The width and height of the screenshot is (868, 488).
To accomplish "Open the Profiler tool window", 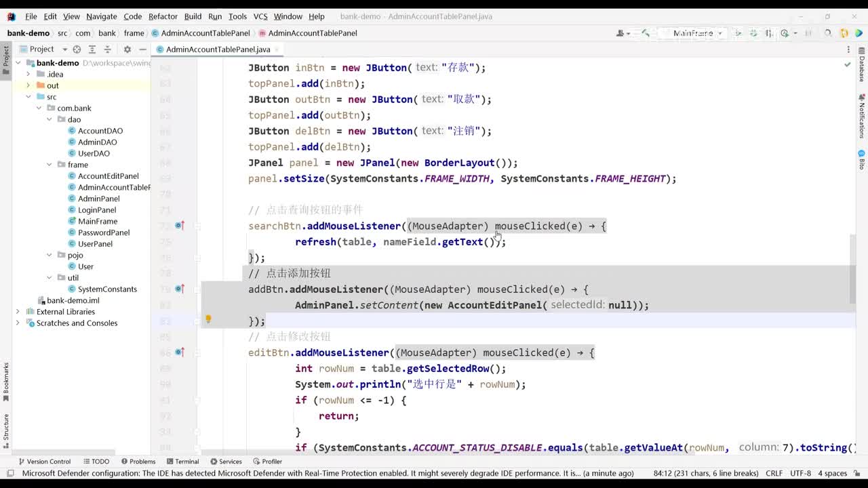I will [x=267, y=462].
